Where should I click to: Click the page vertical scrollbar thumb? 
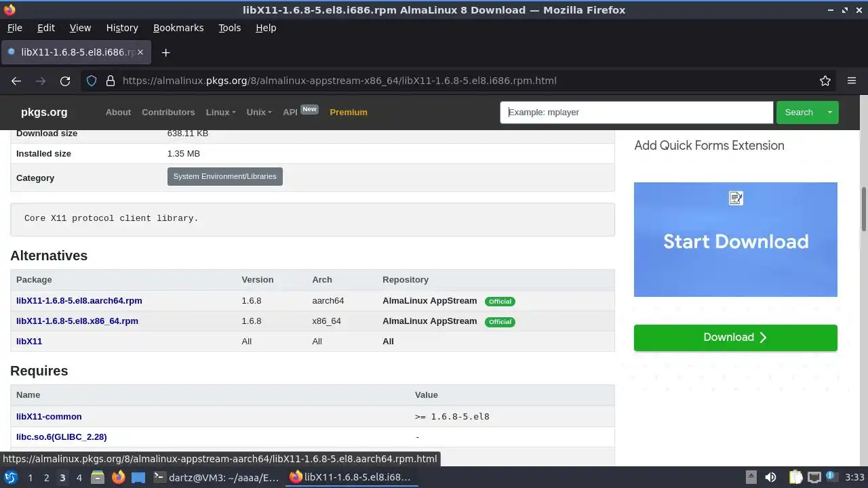point(864,209)
